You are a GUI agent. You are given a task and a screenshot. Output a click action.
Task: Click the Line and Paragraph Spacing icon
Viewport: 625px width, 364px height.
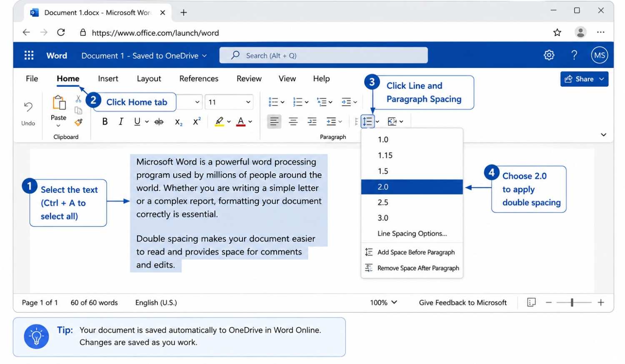coord(367,122)
